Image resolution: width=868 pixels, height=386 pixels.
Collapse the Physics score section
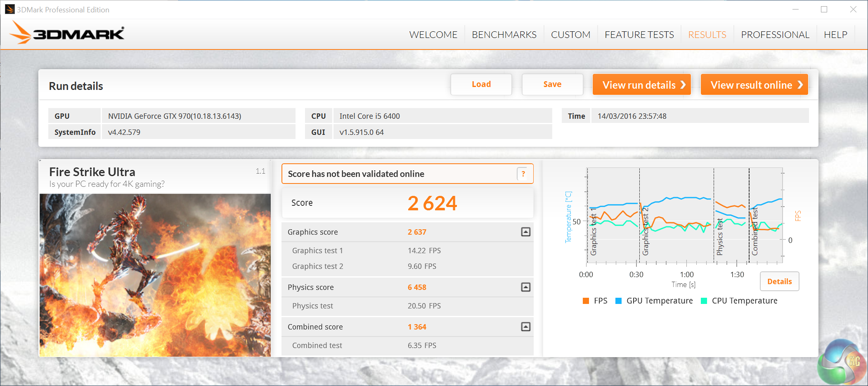coord(525,287)
